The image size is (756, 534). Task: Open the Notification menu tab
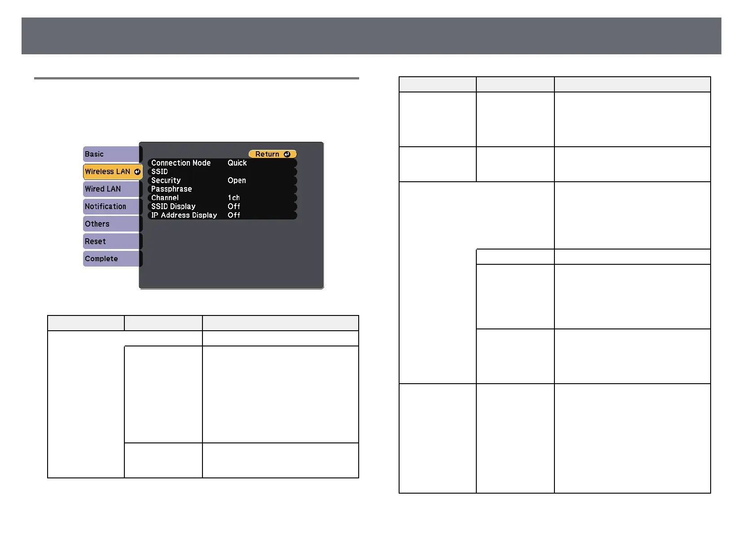tap(112, 206)
